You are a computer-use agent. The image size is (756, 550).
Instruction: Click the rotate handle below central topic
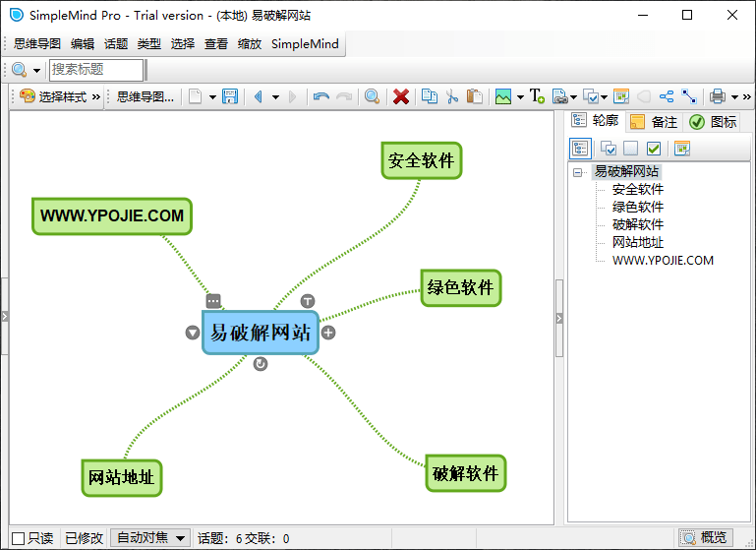pyautogui.click(x=261, y=364)
